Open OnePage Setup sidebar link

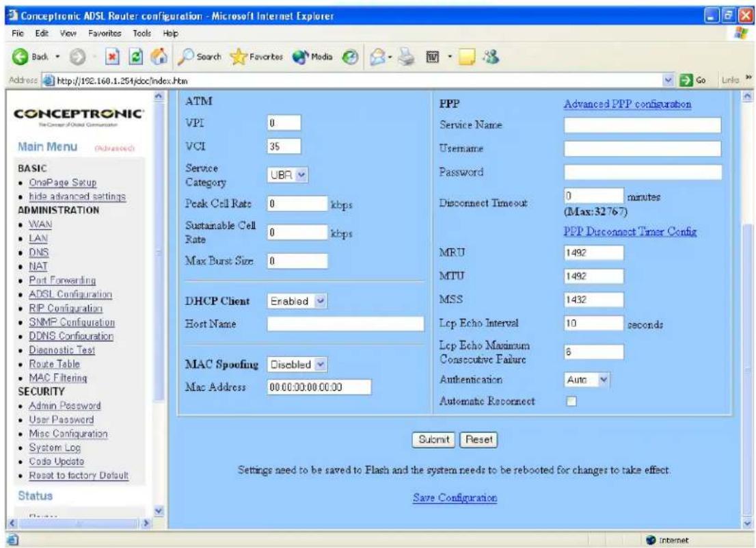pyautogui.click(x=63, y=183)
